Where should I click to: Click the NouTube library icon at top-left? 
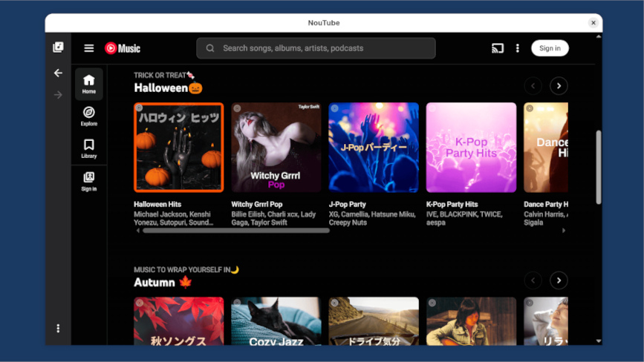(x=58, y=47)
